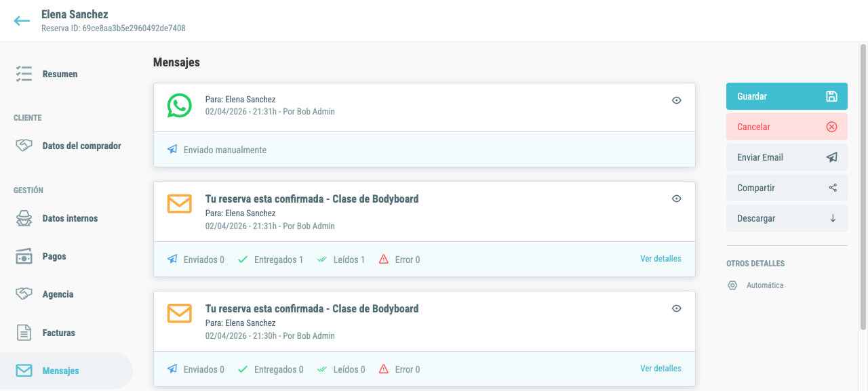View the 21:31h email via the eye icon
The width and height of the screenshot is (868, 391).
click(x=676, y=199)
